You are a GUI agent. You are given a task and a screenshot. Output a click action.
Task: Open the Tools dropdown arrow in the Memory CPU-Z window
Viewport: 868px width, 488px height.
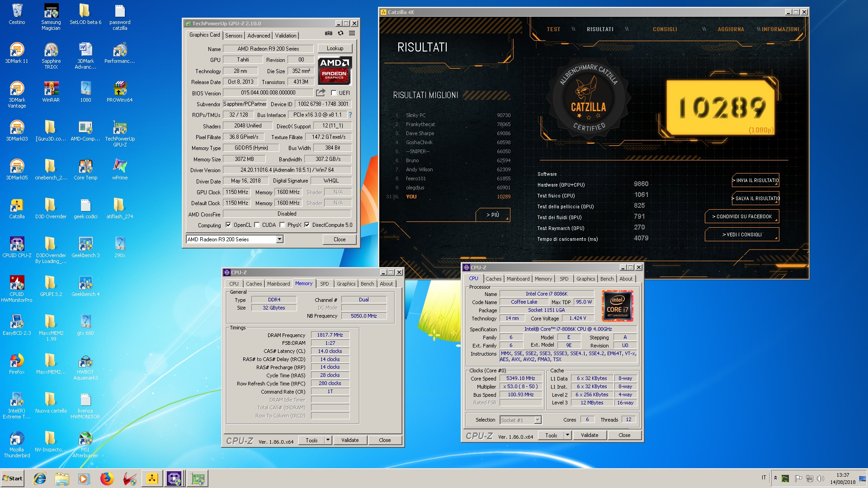pyautogui.click(x=328, y=440)
